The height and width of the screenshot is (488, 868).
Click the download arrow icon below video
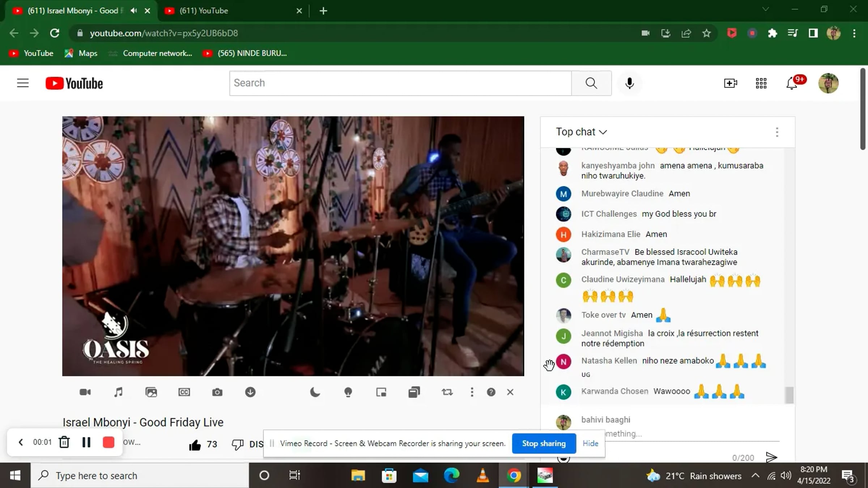[x=250, y=392]
